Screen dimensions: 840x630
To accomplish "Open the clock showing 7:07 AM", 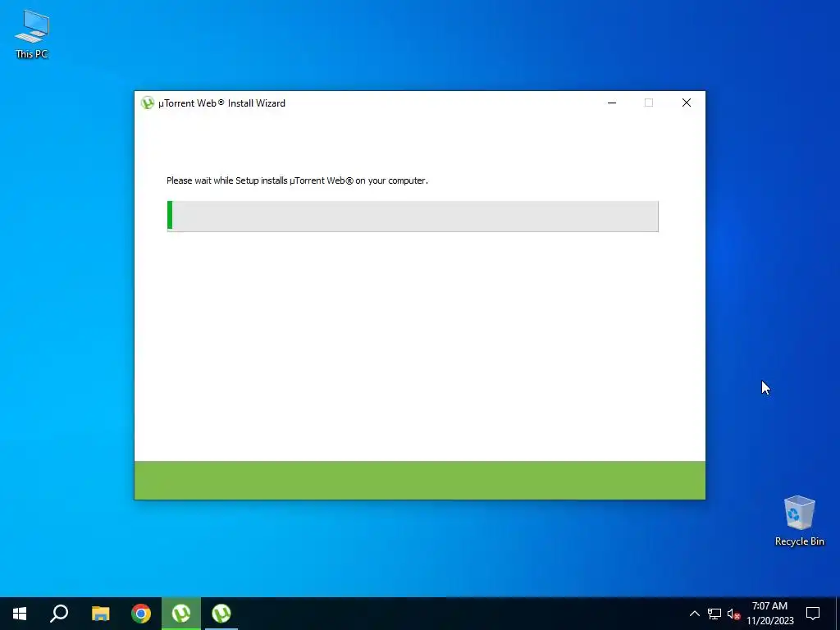I will [x=769, y=614].
